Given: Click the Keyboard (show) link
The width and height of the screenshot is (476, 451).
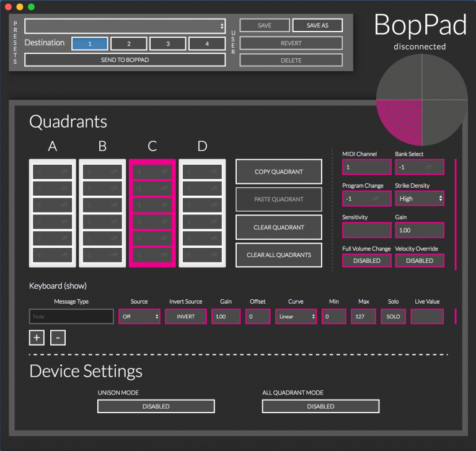Looking at the screenshot, I should pos(58,286).
